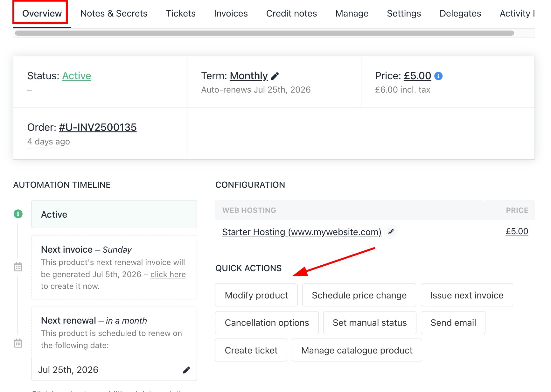
Task: Click the calendar icon by Next renewal
Action: click(18, 343)
